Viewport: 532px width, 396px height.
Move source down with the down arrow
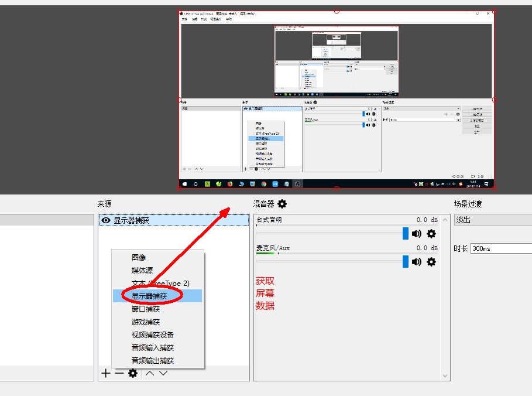point(163,373)
